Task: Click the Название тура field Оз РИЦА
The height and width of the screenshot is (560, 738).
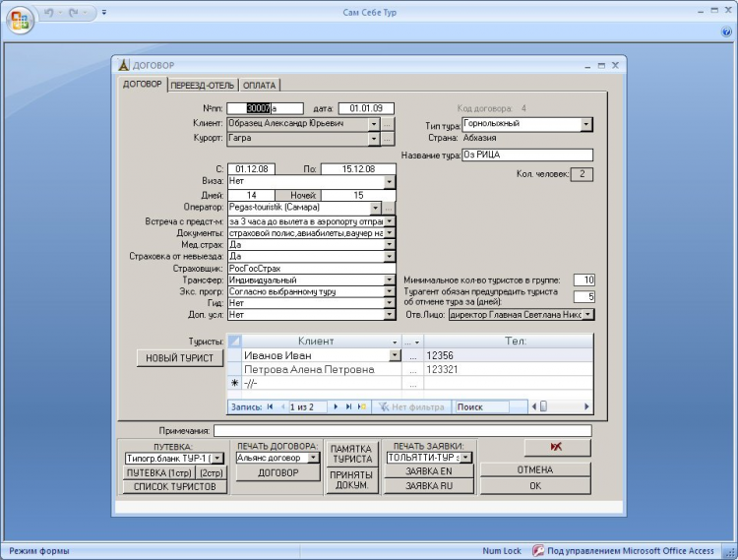Action: 527,155
